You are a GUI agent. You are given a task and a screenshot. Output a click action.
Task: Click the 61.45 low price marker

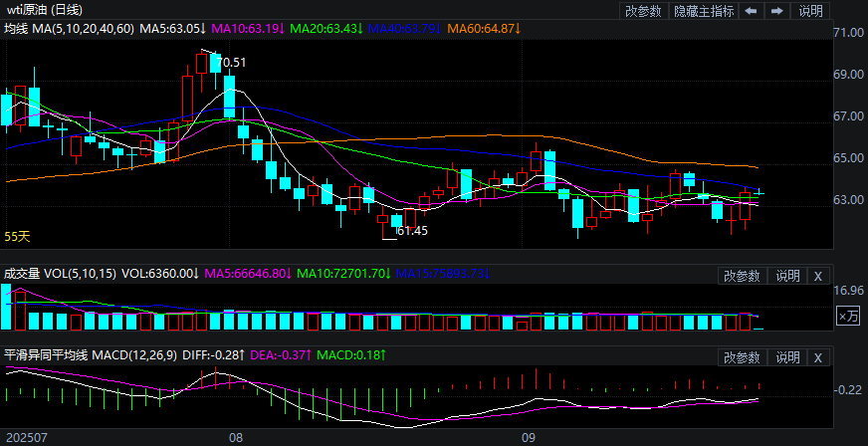point(411,231)
